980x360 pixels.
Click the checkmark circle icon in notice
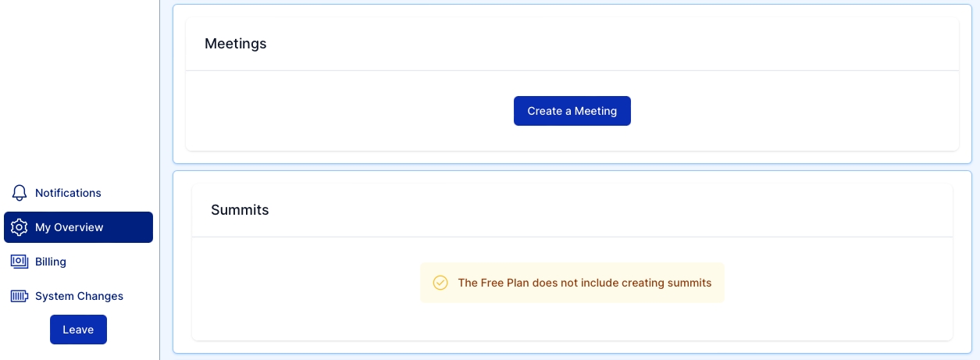point(440,283)
